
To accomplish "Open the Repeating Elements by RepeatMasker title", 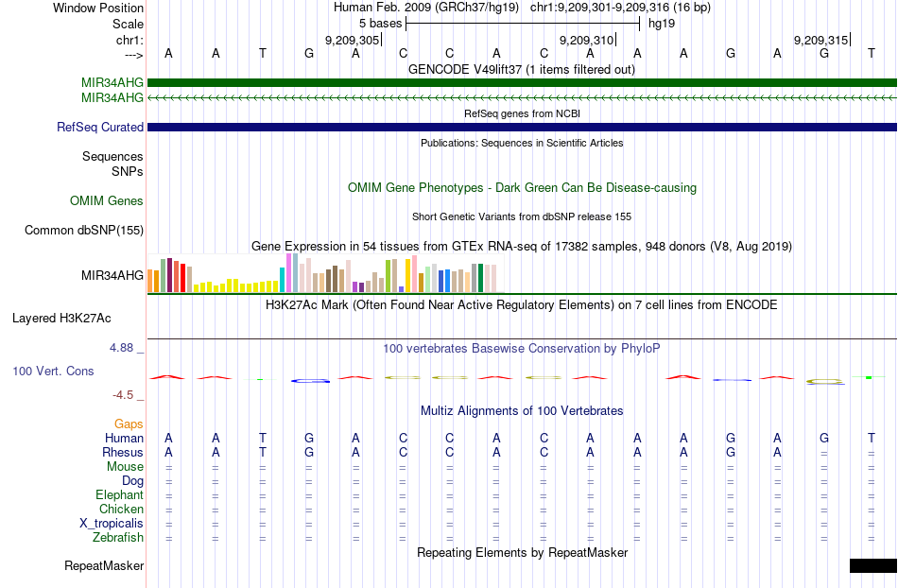I will (x=522, y=553).
